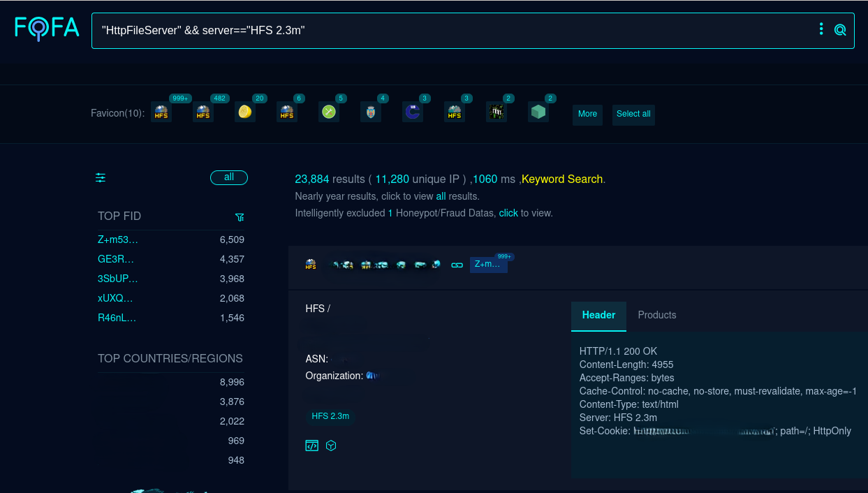
Task: View the result's page source code icon
Action: pos(311,446)
